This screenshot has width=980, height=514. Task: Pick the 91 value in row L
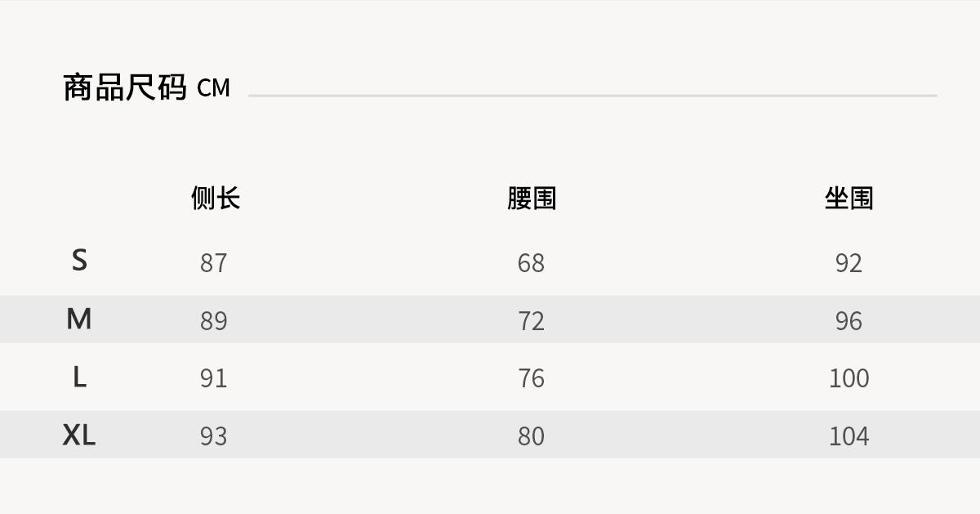tap(213, 378)
